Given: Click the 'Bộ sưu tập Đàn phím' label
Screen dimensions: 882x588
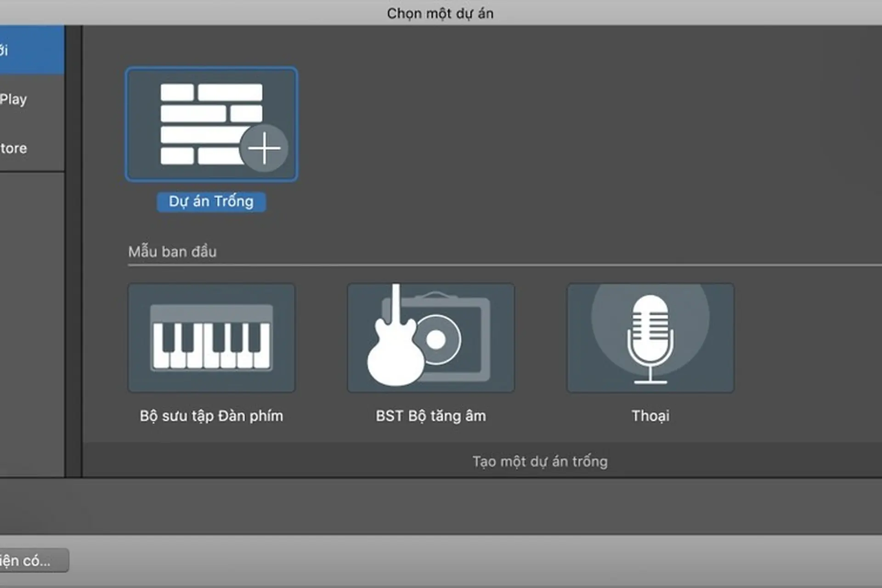Looking at the screenshot, I should (211, 416).
